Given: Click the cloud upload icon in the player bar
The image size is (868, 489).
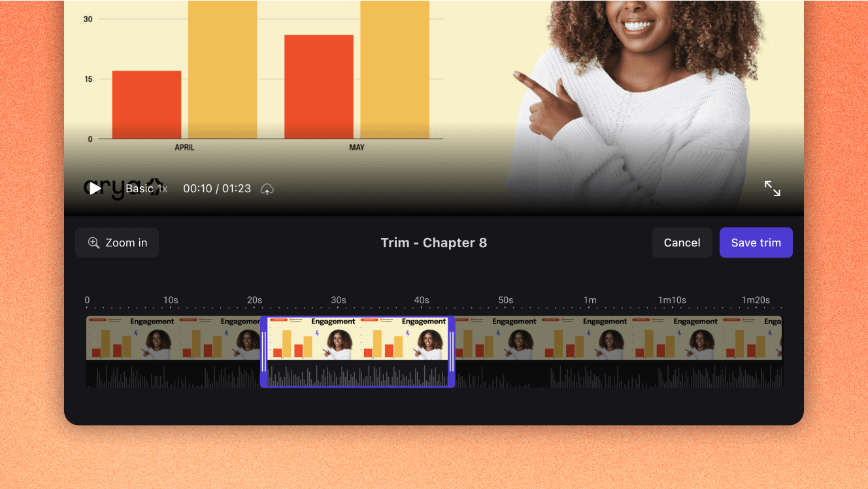Looking at the screenshot, I should (267, 188).
